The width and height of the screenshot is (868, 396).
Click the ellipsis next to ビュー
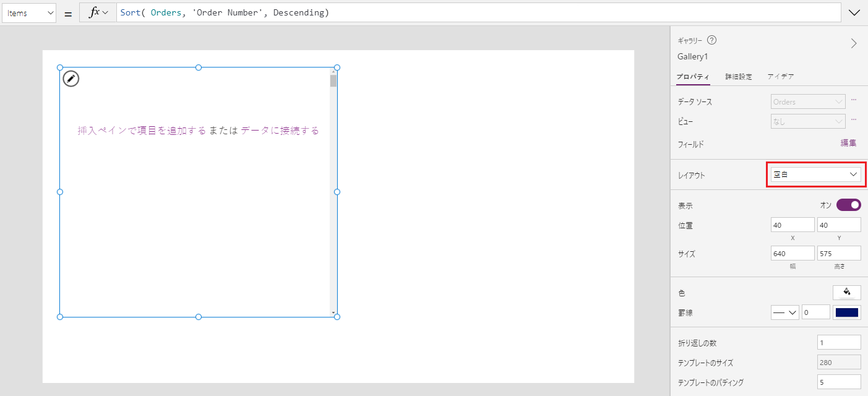click(x=854, y=119)
